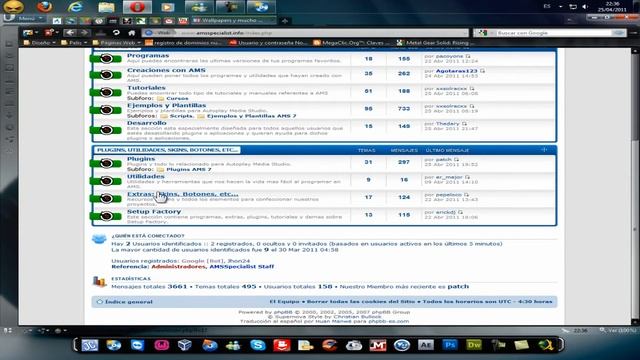
Task: Open the Usuario y contraseña bookmark
Action: pos(269,42)
